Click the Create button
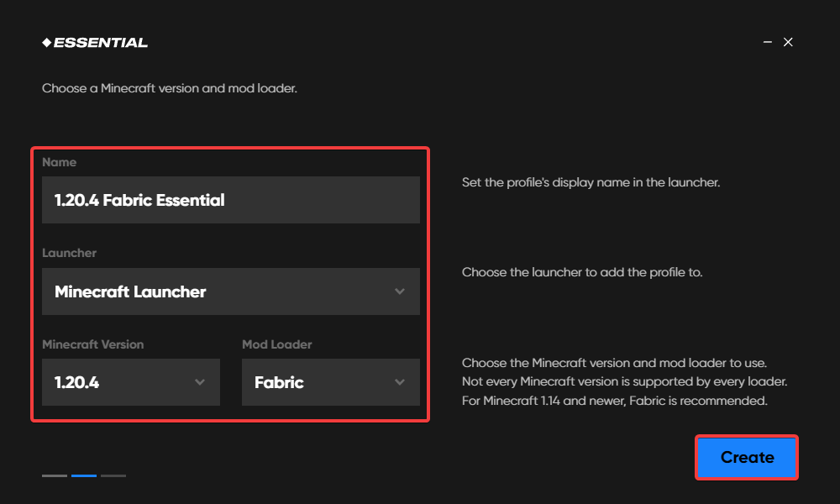Image resolution: width=840 pixels, height=504 pixels. click(x=746, y=457)
